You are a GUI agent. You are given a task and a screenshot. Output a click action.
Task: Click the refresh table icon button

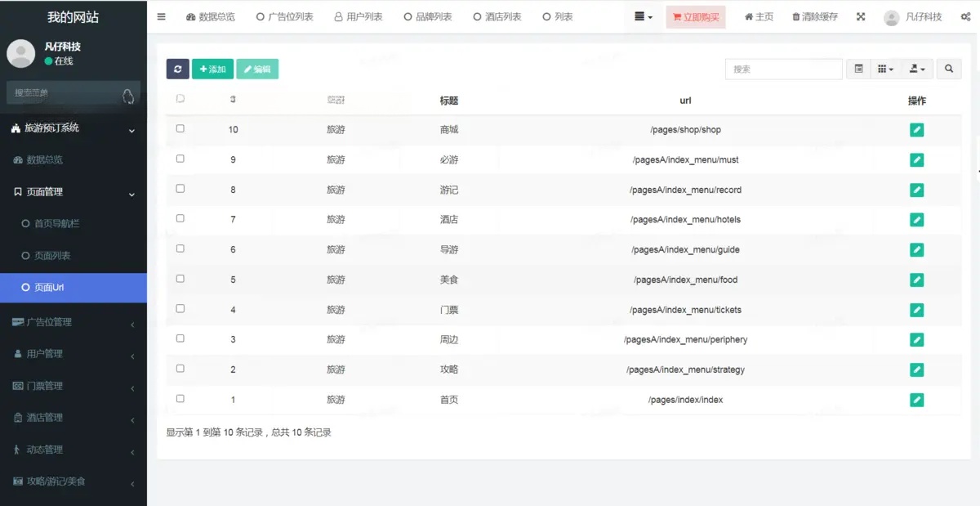tap(177, 69)
